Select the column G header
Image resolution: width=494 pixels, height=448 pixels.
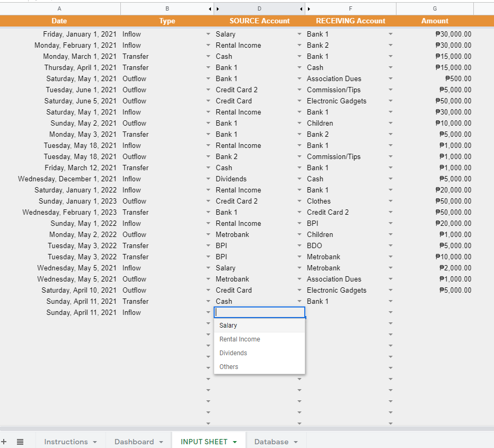tap(435, 9)
